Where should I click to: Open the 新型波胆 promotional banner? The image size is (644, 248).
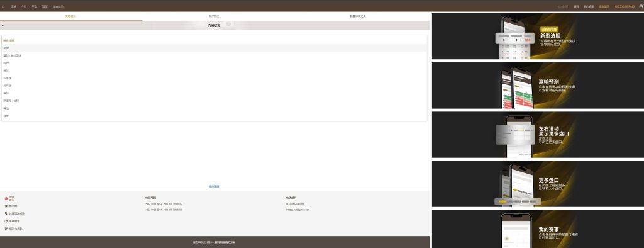coord(538,36)
